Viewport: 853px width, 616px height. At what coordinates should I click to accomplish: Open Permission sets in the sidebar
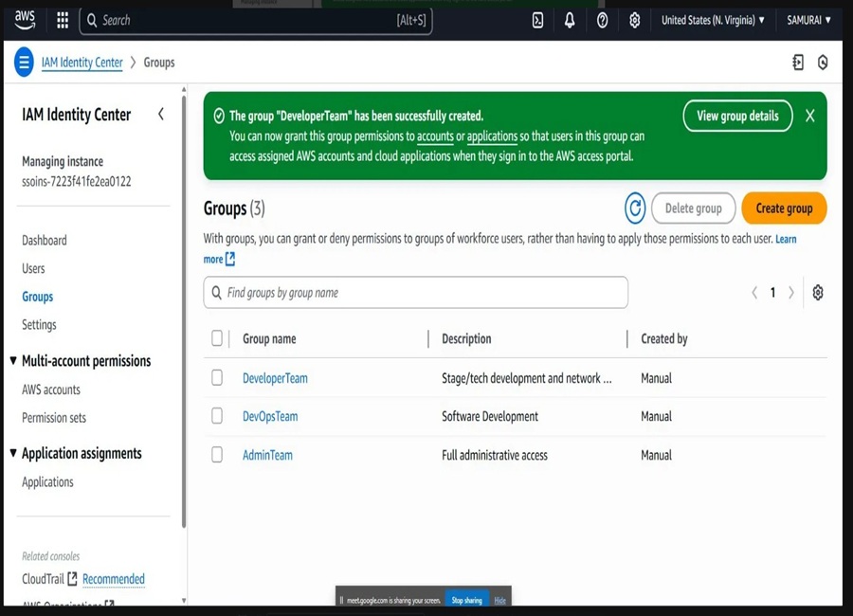click(54, 418)
